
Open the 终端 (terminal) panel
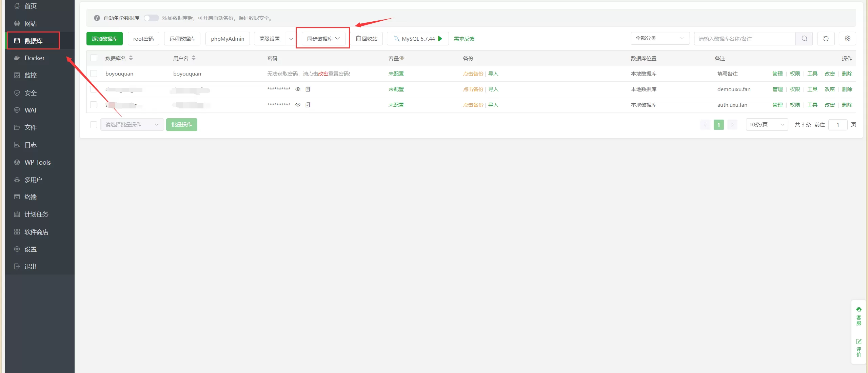[31, 196]
